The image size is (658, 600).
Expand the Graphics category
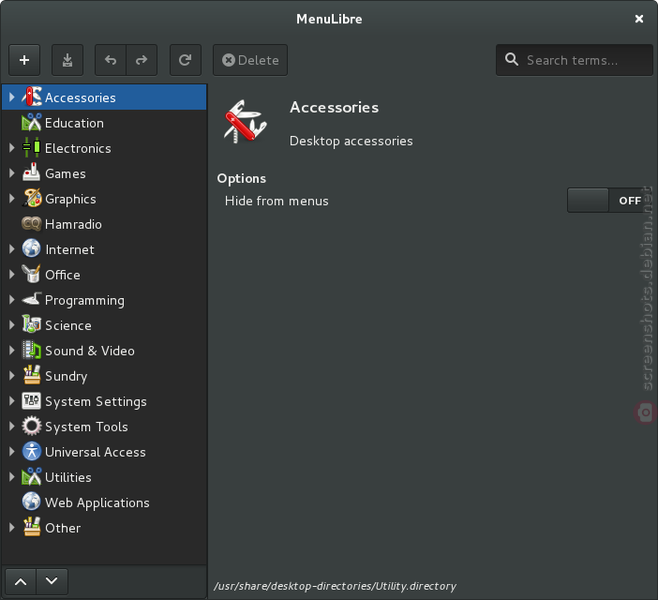(12, 198)
